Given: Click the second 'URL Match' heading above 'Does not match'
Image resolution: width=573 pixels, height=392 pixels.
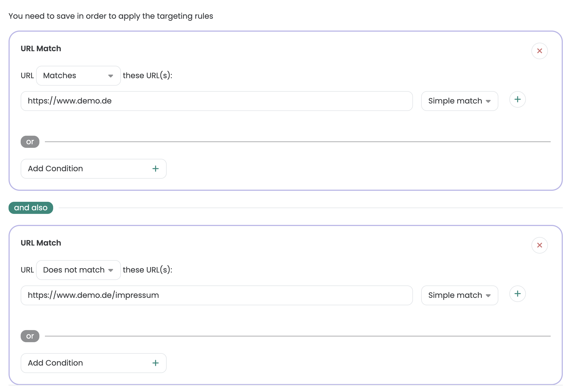Looking at the screenshot, I should [x=41, y=243].
